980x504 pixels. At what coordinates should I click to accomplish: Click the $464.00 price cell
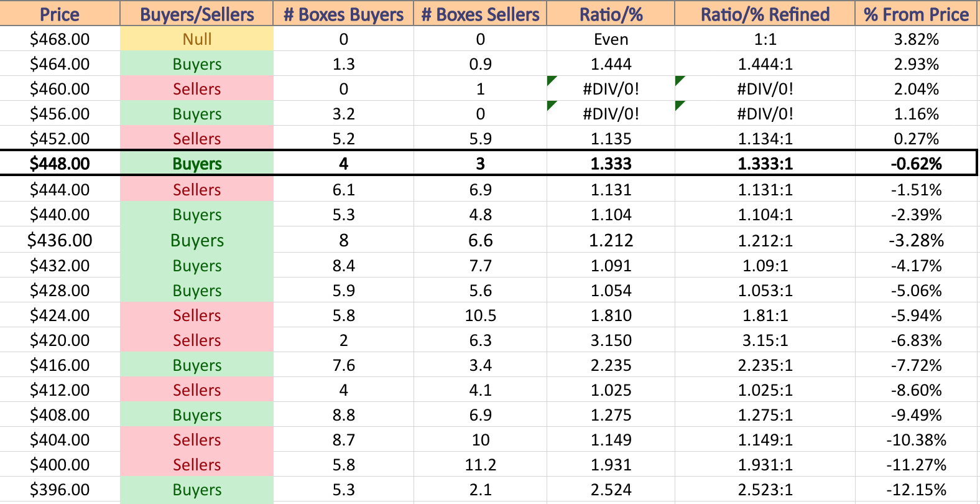(x=60, y=64)
